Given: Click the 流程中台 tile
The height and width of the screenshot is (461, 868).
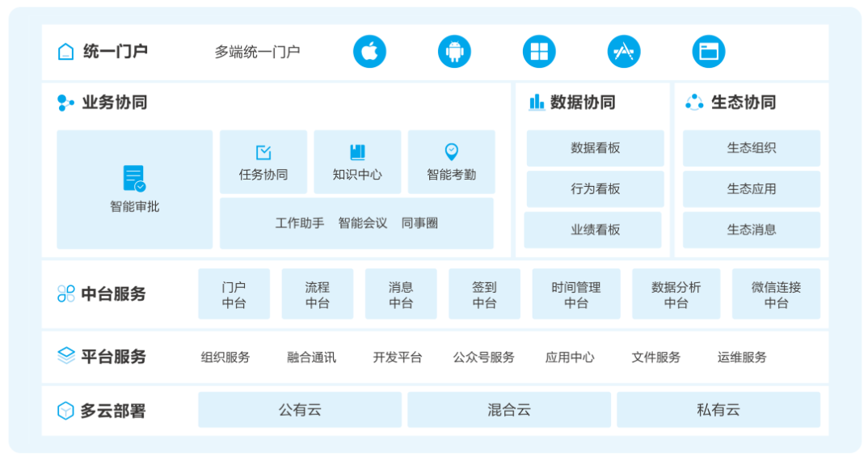Looking at the screenshot, I should pyautogui.click(x=317, y=294).
